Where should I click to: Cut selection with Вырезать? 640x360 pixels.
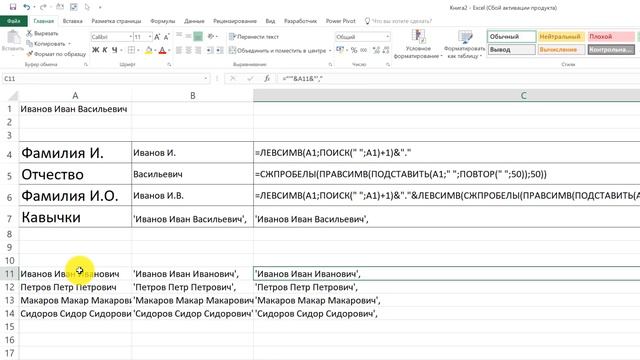click(42, 33)
